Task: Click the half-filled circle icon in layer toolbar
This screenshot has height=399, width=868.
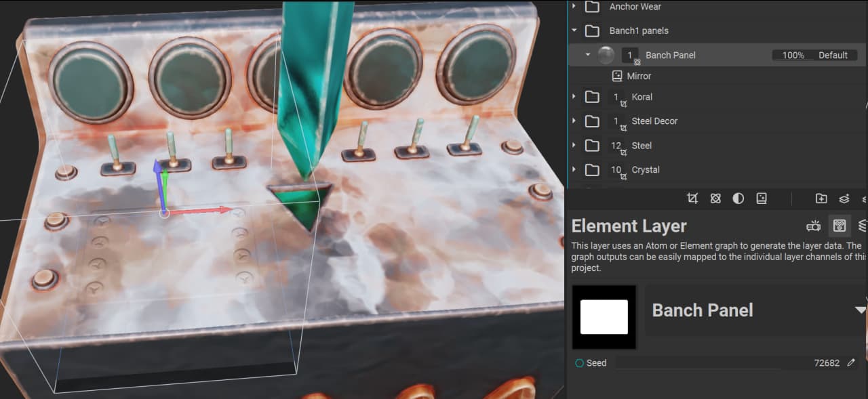Action: pos(738,198)
